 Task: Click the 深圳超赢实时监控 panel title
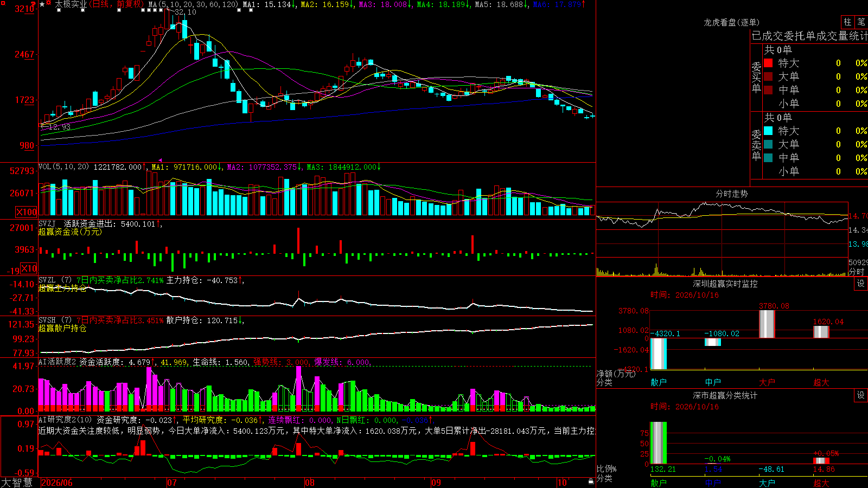coord(725,284)
